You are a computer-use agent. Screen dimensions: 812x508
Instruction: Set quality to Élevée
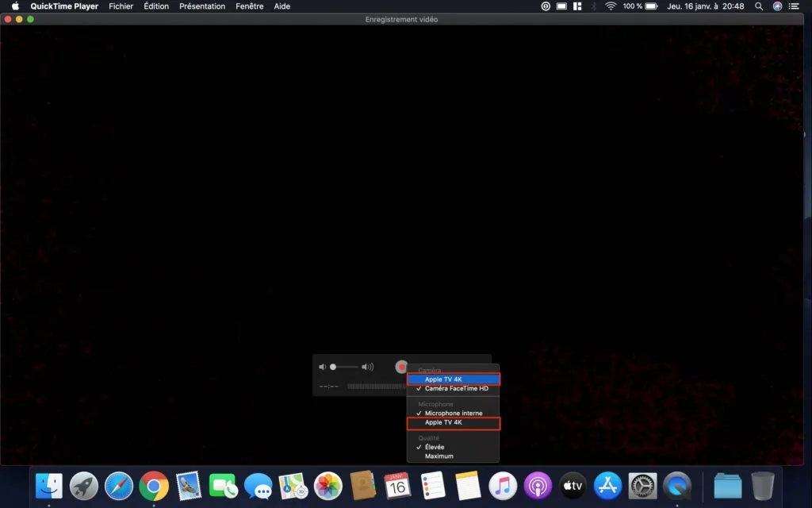(x=453, y=447)
